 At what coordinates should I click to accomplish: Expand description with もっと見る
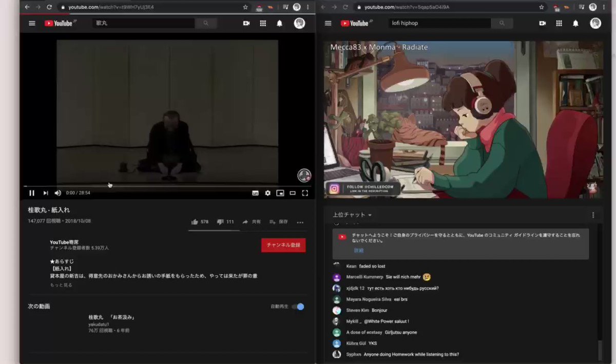[x=61, y=285]
